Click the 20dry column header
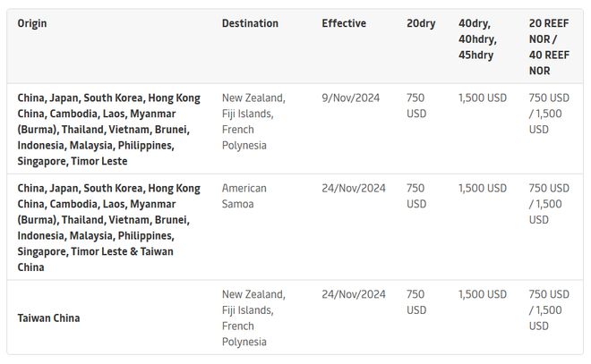 [x=421, y=23]
